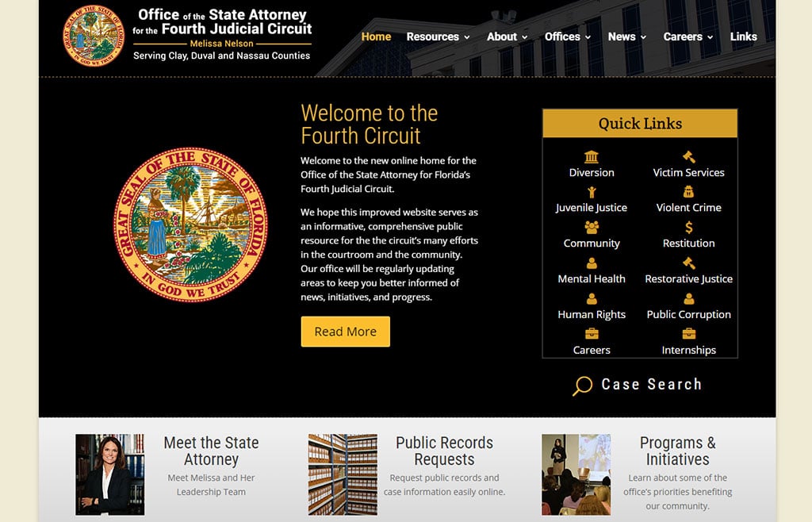The image size is (812, 522).
Task: Open the Links menu item
Action: [743, 36]
